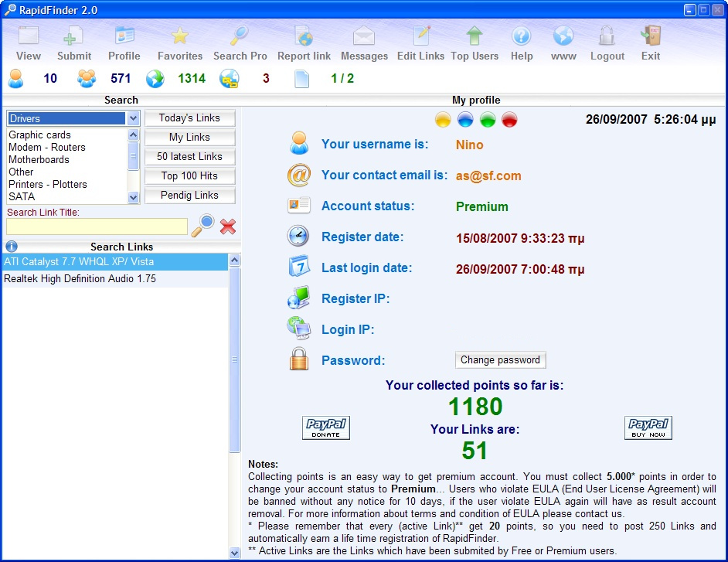Open Search Pro magnifier tool

(x=240, y=37)
